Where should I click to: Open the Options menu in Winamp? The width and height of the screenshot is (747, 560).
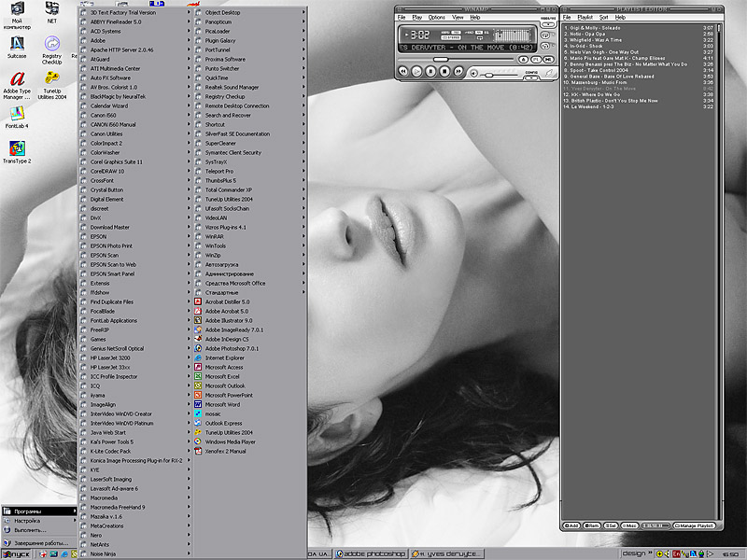(436, 18)
